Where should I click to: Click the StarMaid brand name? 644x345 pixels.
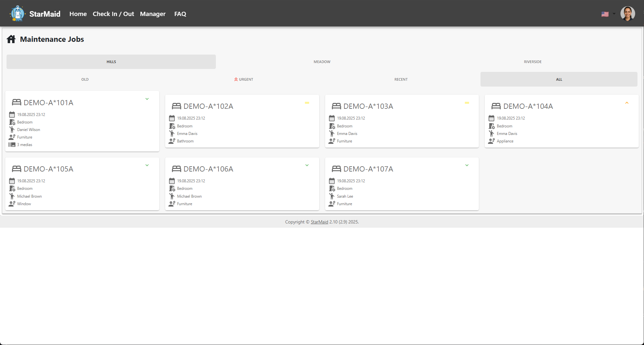(x=45, y=14)
